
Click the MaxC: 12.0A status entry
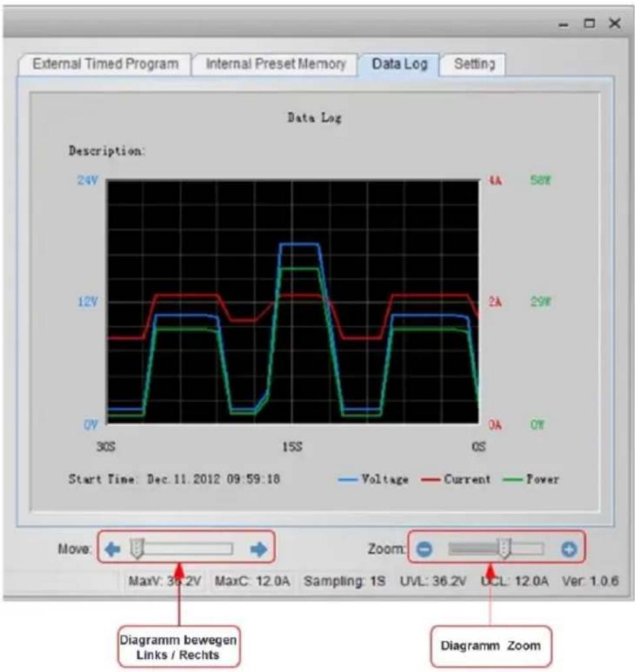[252, 581]
